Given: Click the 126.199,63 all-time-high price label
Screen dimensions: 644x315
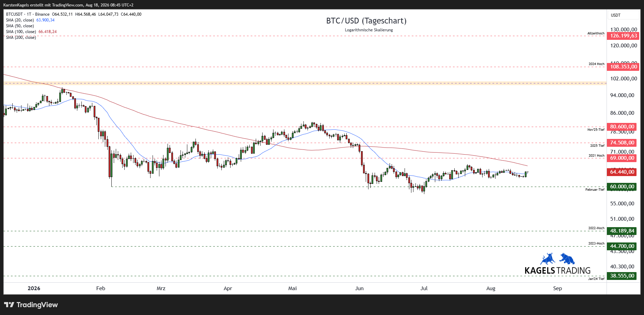Looking at the screenshot, I should (623, 36).
